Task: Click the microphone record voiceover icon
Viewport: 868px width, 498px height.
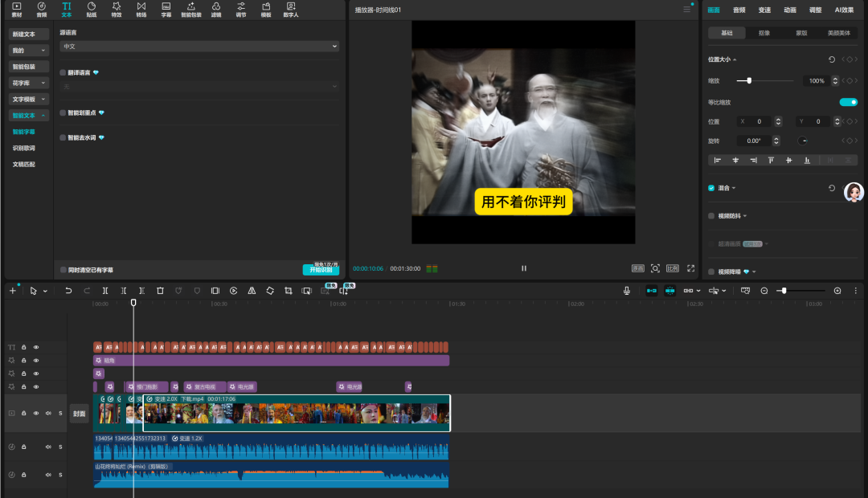Action: tap(627, 291)
